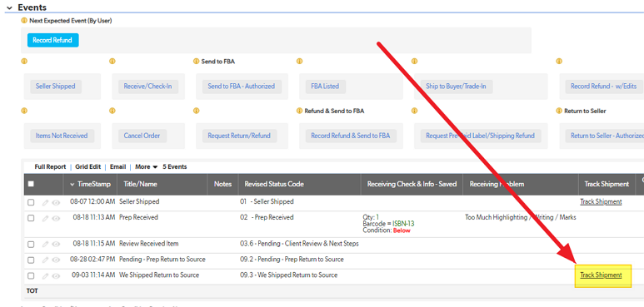The image size is (644, 307).
Task: Click info icon above Receive/Check-In button
Action: coord(112,62)
